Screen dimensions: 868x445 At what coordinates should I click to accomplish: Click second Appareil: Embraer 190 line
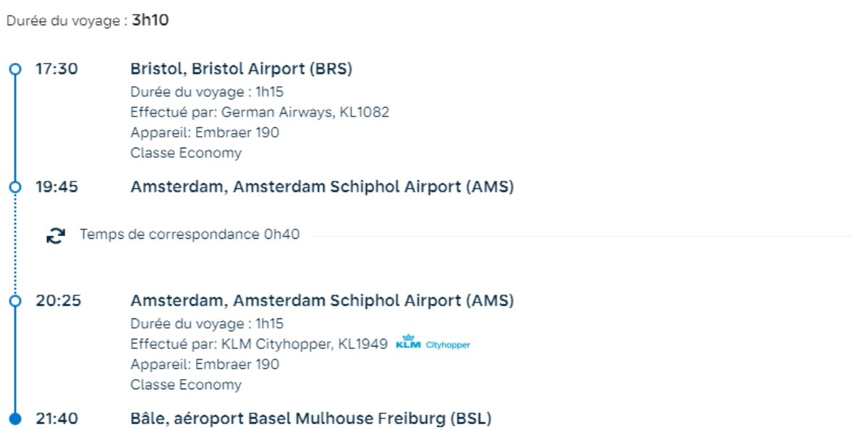(x=205, y=364)
